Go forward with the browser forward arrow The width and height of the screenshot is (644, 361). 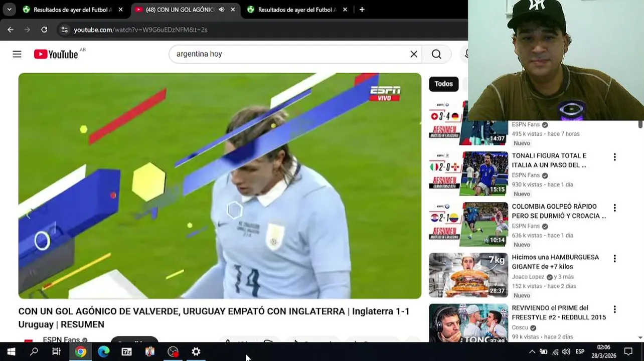[27, 30]
